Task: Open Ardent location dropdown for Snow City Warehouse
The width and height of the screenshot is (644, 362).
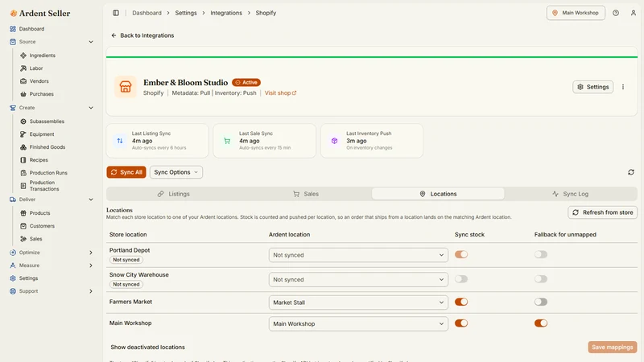Action: pos(358,279)
